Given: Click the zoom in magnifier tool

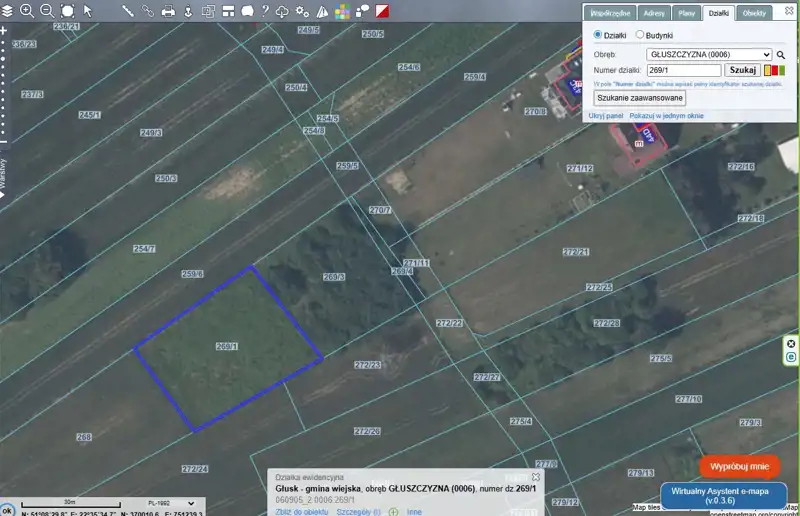Looking at the screenshot, I should pyautogui.click(x=27, y=11).
